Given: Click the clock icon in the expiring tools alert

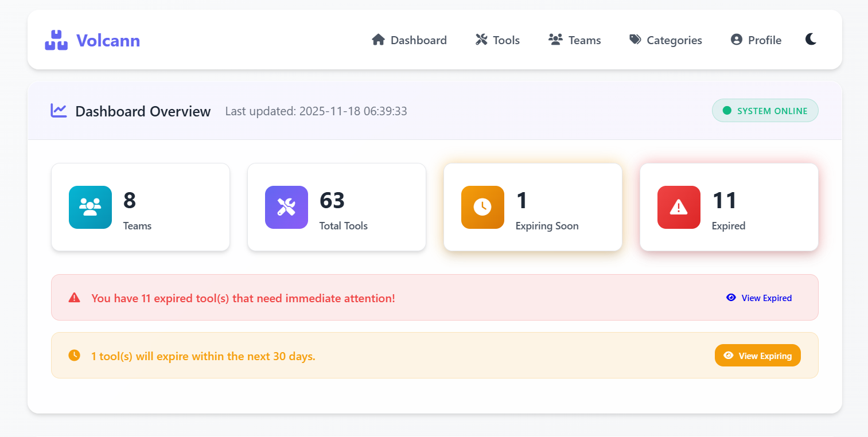Looking at the screenshot, I should pyautogui.click(x=73, y=355).
